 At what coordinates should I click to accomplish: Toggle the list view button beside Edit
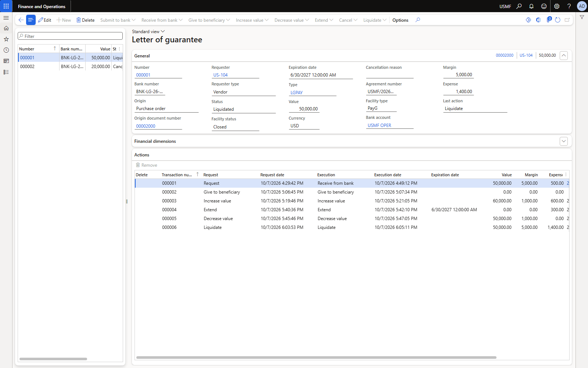click(31, 20)
